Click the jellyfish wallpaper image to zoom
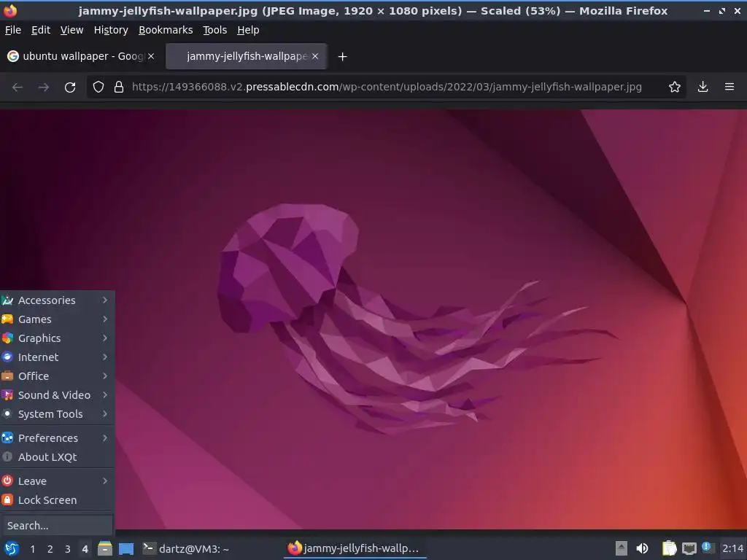Viewport: 747px width, 560px height. [x=373, y=319]
